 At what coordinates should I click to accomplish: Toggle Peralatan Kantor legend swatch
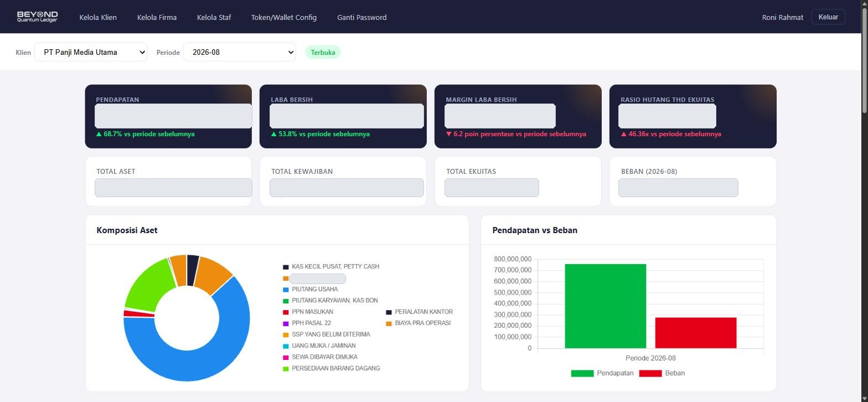[389, 312]
